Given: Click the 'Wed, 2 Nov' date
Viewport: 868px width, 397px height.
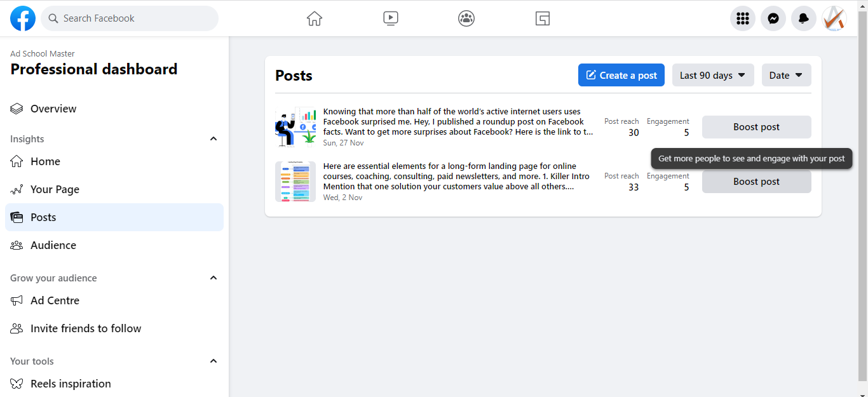Looking at the screenshot, I should [342, 198].
